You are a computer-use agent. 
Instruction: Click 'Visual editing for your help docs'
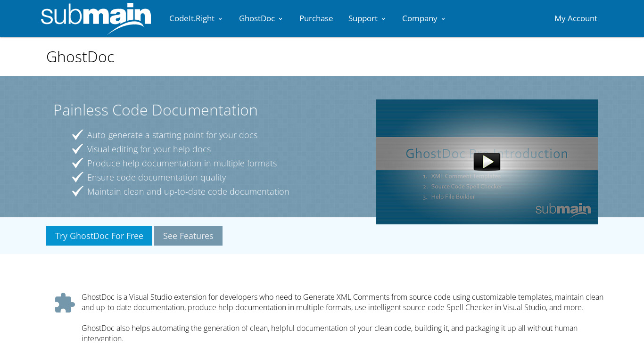[149, 149]
